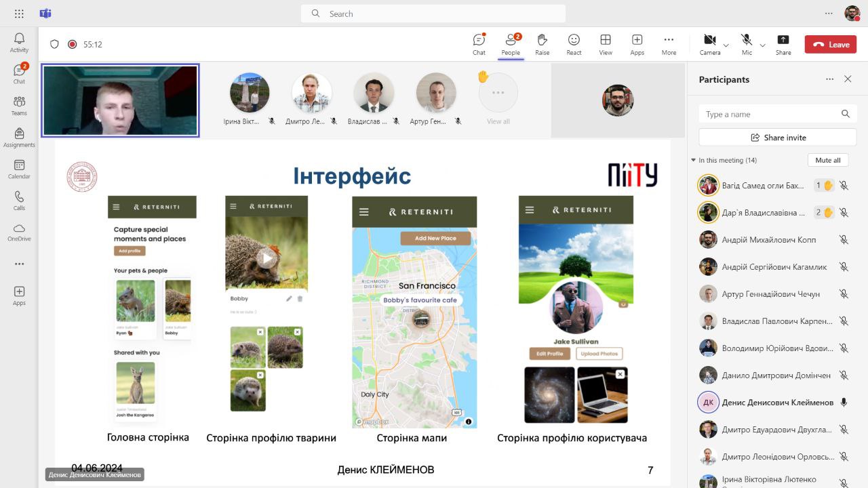Click the 'Type a name' search field
This screenshot has width=868, height=488.
point(770,115)
